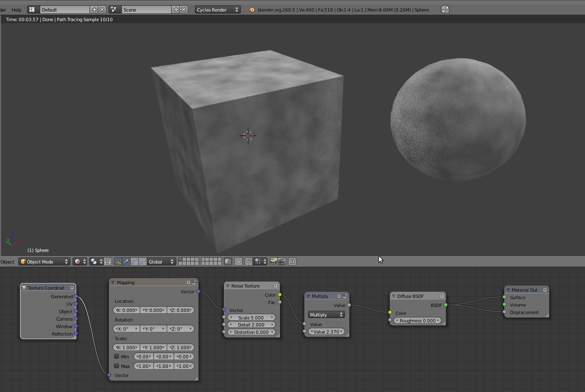The height and width of the screenshot is (392, 585).
Task: Click the Blender logo in the info header
Action: pyautogui.click(x=252, y=10)
